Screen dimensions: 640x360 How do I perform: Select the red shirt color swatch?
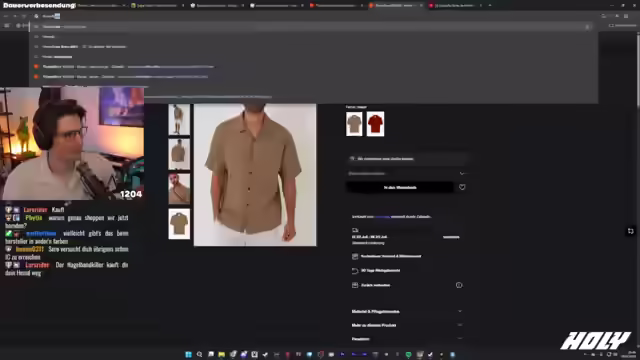pos(375,124)
